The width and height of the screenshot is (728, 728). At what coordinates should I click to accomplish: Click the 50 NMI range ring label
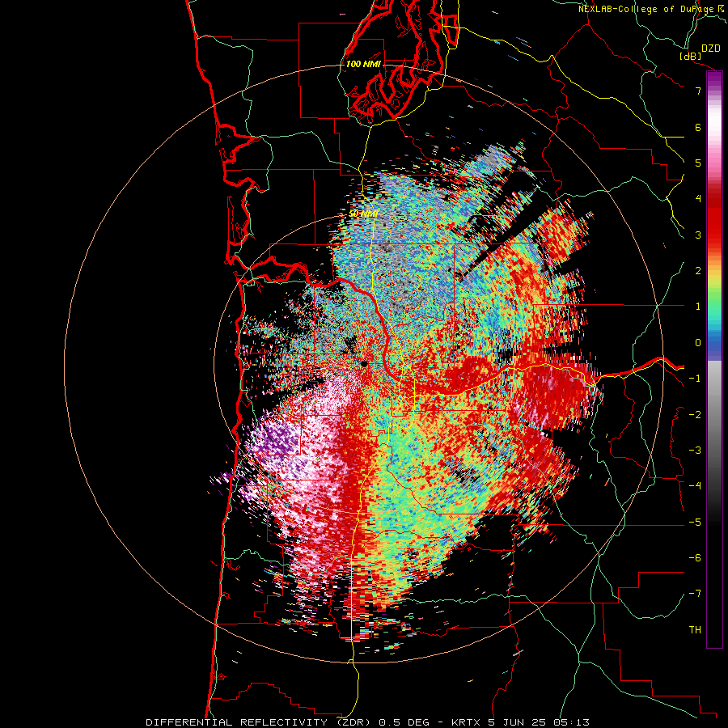[363, 214]
